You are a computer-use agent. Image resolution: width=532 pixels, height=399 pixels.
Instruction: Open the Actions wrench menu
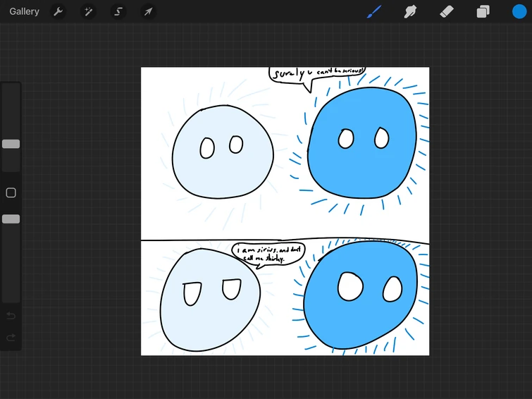click(x=59, y=11)
